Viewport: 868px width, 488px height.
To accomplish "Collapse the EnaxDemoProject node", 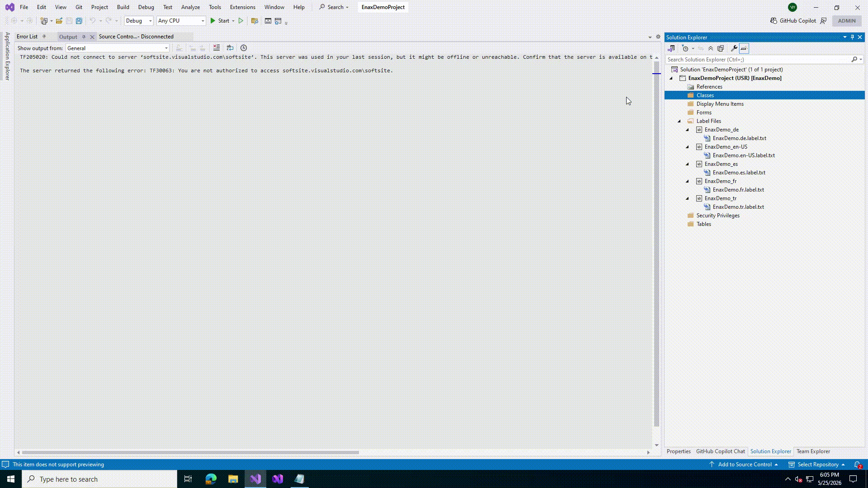I will [x=671, y=78].
